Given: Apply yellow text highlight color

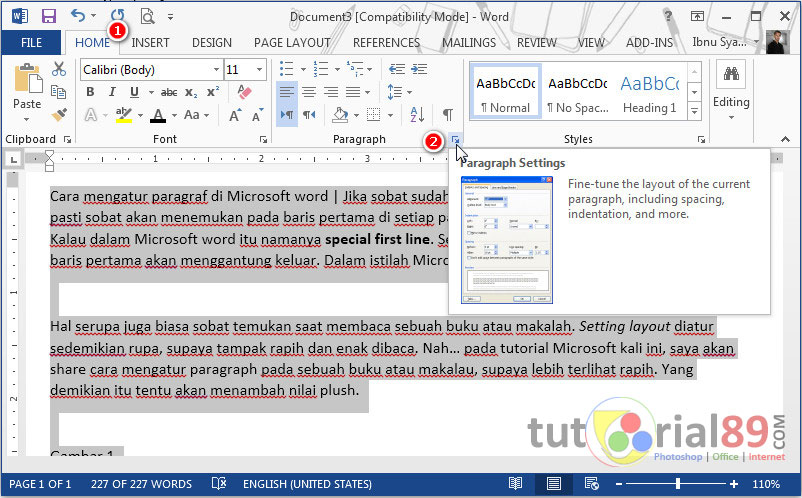Looking at the screenshot, I should 123,115.
